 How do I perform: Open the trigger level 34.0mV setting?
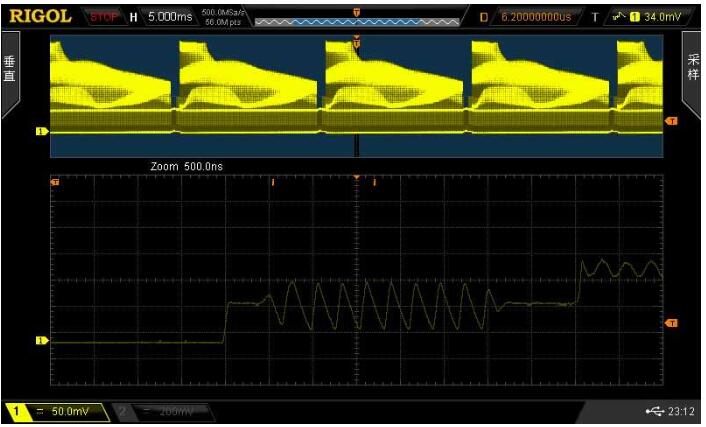point(662,16)
